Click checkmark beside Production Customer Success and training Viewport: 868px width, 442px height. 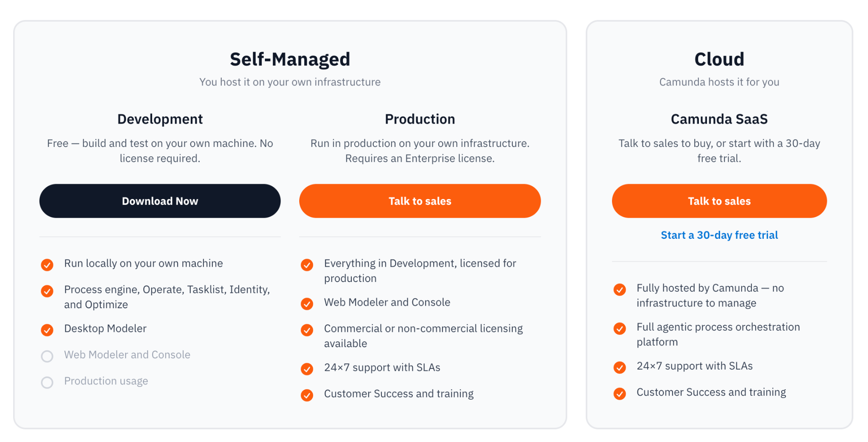(307, 395)
